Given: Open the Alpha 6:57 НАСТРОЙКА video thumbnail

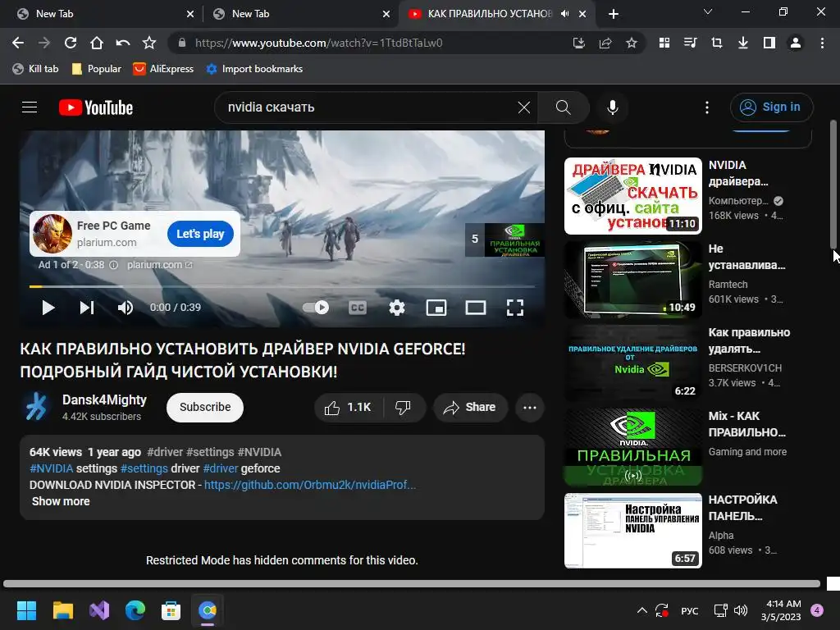Looking at the screenshot, I should click(632, 531).
